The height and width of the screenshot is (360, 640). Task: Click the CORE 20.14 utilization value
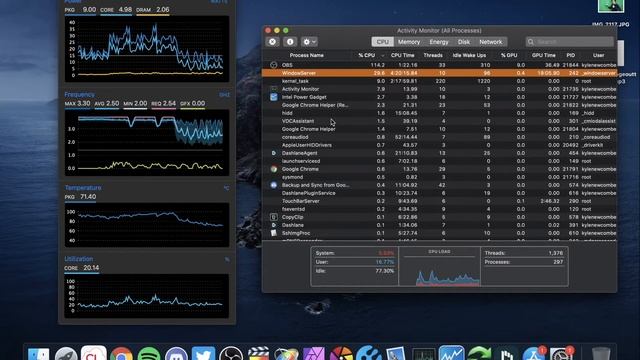(x=82, y=268)
